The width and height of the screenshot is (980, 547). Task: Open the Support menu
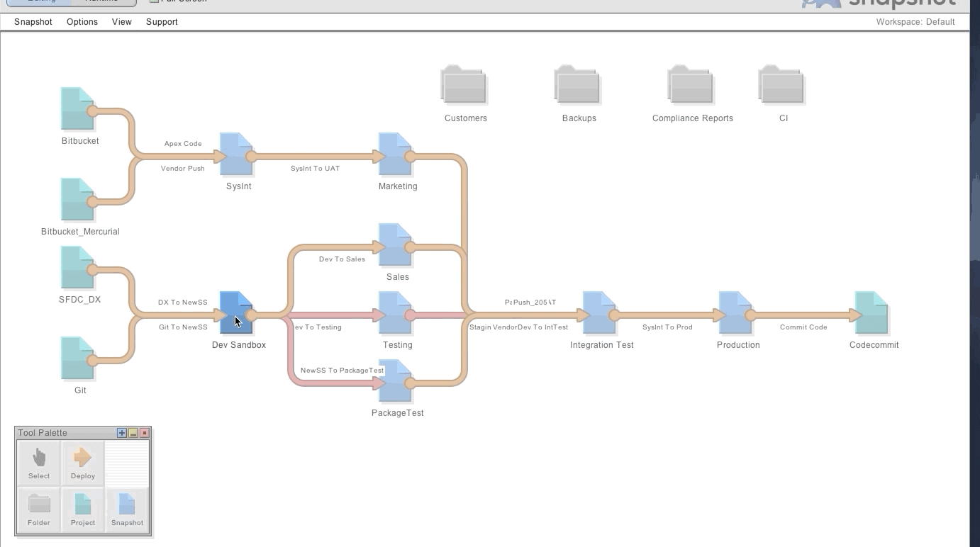pos(162,22)
